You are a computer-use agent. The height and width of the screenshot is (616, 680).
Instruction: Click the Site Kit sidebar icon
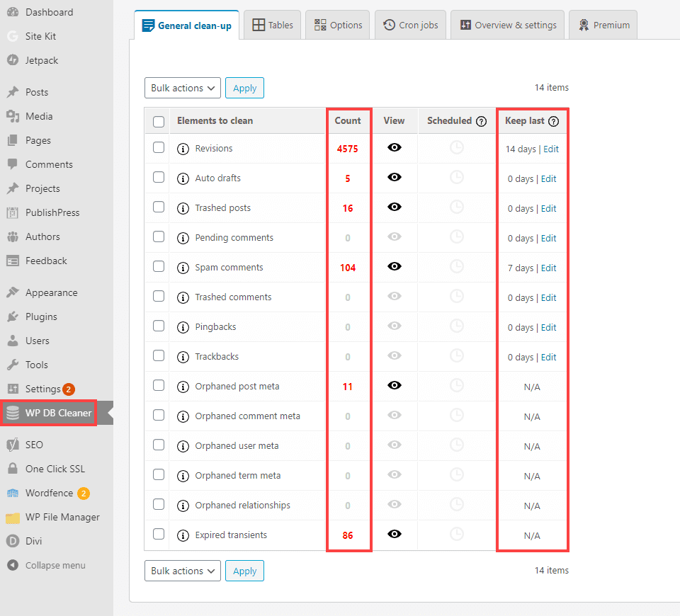pyautogui.click(x=13, y=36)
